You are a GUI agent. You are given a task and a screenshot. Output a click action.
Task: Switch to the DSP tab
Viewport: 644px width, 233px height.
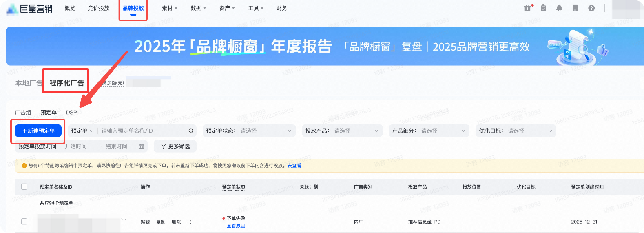(x=71, y=112)
